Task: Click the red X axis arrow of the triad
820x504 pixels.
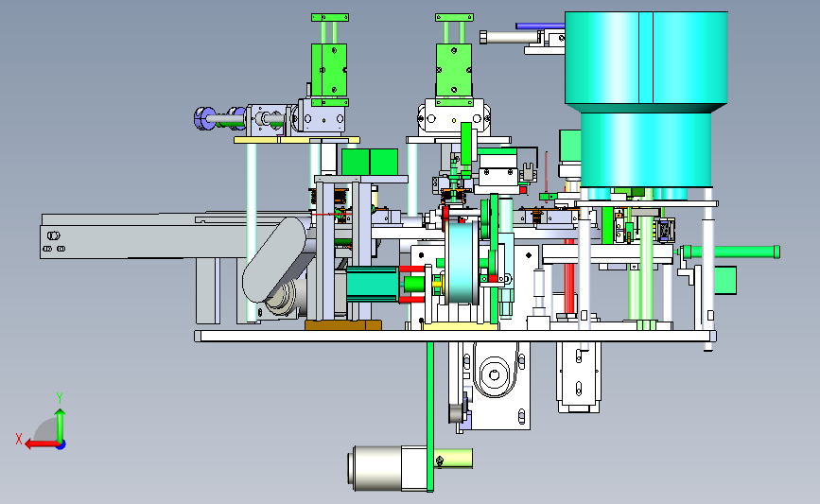Action: tap(41, 444)
